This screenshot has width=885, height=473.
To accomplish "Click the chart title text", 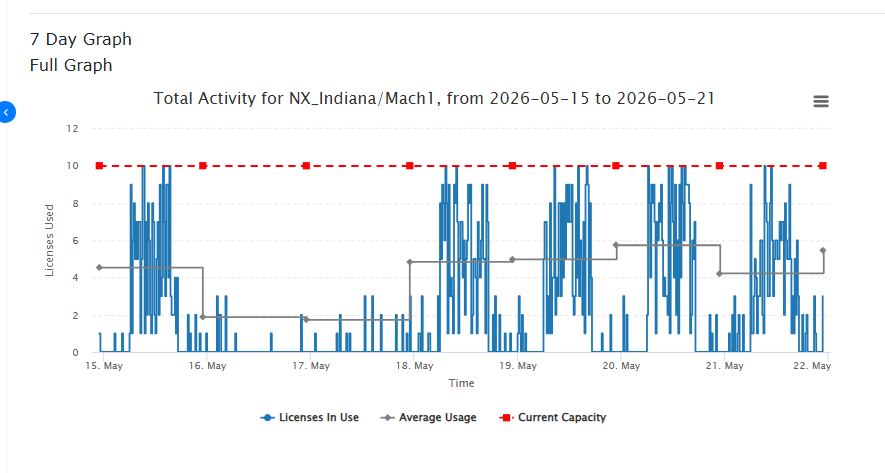I will click(434, 99).
